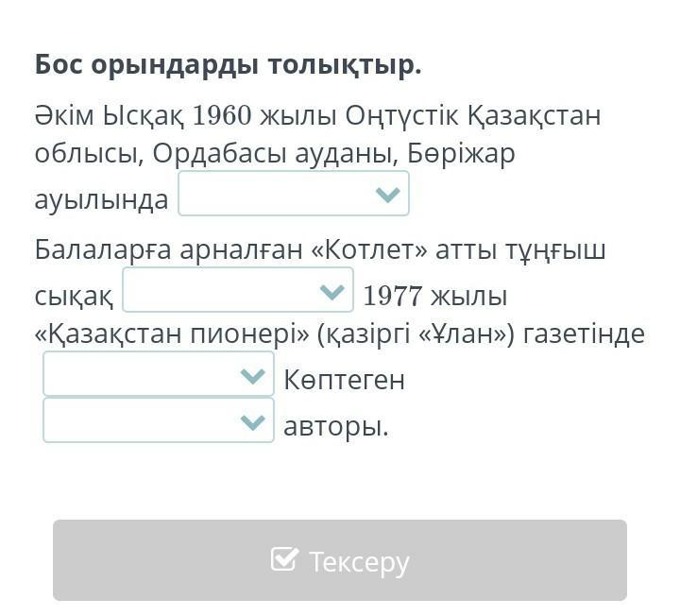
Task: Click the word "авторы."
Action: point(336,426)
